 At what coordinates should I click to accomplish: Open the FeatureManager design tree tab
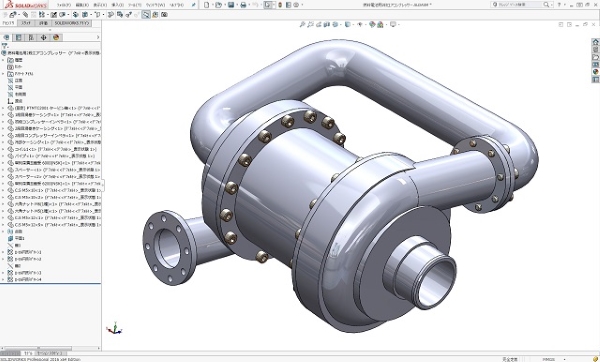[6, 38]
